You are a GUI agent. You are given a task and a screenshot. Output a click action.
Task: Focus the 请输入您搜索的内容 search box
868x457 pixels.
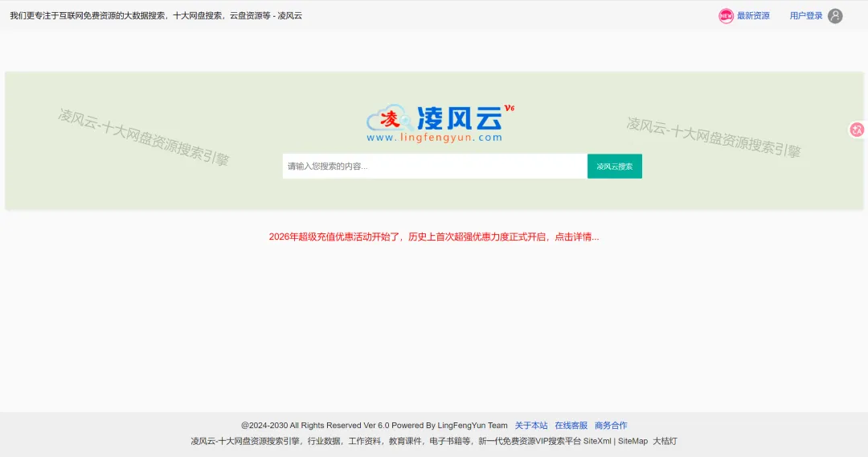point(435,167)
